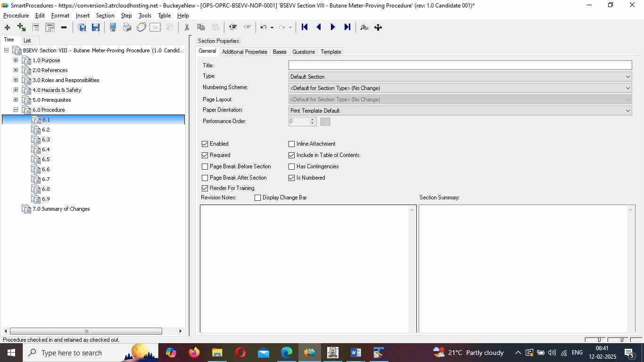Open the Opera browser taskbar icon
The height and width of the screenshot is (362, 644).
(240, 353)
